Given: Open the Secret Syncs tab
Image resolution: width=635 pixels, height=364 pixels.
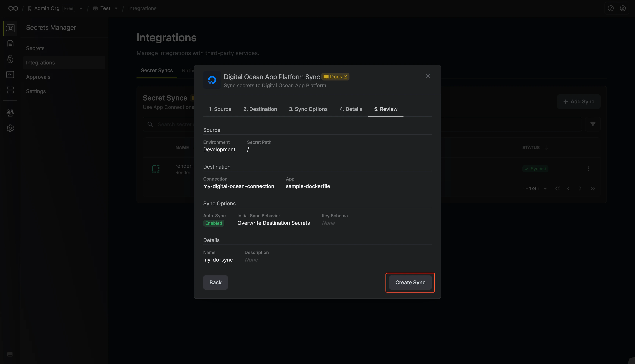Looking at the screenshot, I should pos(157,71).
